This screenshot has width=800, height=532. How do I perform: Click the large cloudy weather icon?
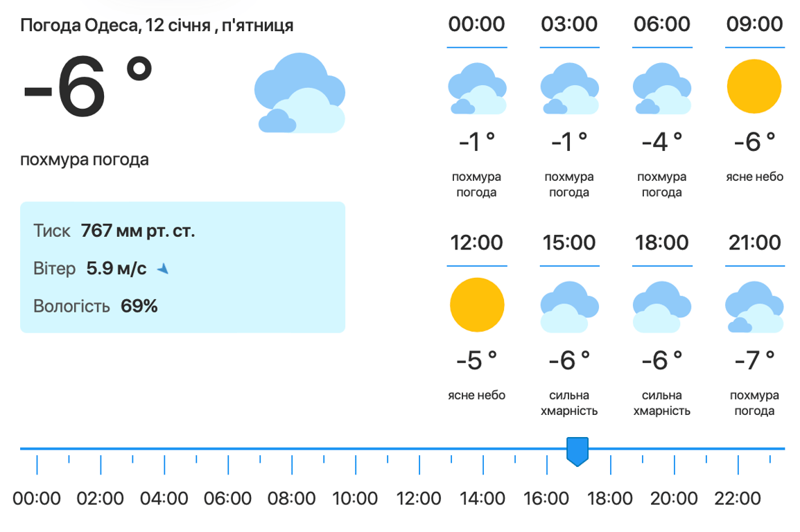(299, 93)
